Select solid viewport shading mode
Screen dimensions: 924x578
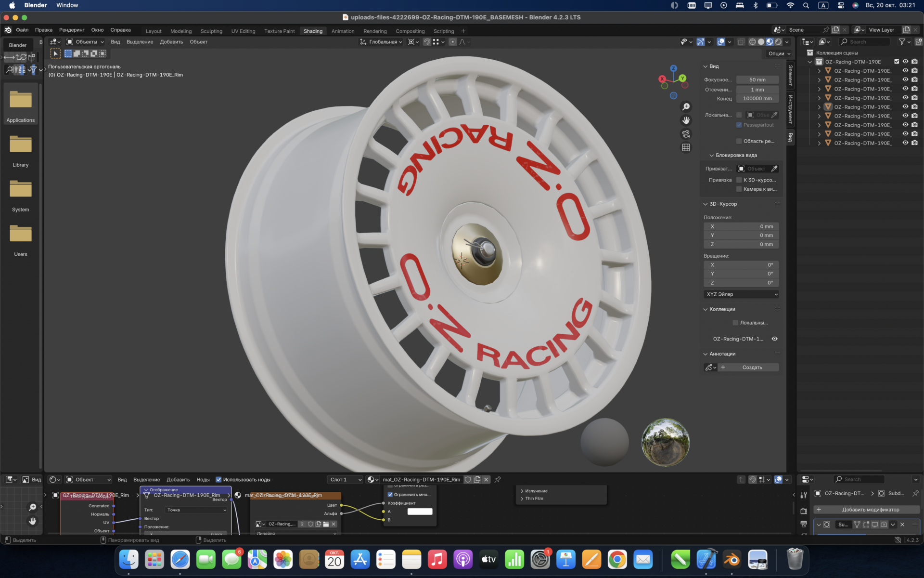761,42
